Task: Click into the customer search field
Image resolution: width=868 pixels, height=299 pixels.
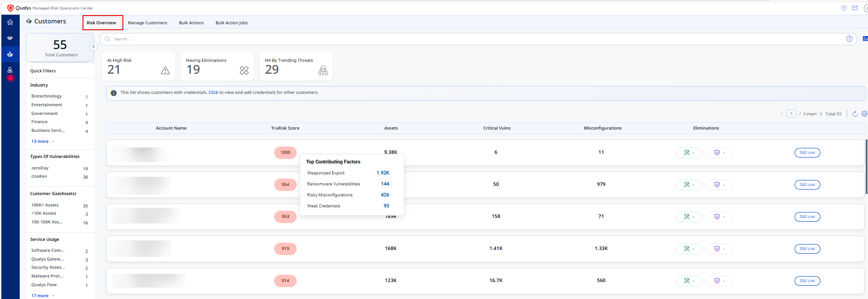Action: pyautogui.click(x=459, y=39)
